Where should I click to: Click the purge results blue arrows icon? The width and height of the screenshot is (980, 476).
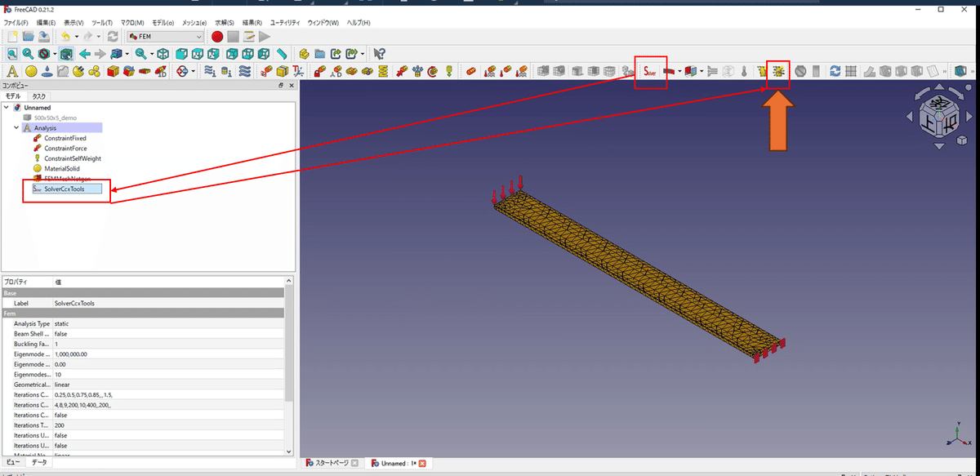click(x=835, y=71)
